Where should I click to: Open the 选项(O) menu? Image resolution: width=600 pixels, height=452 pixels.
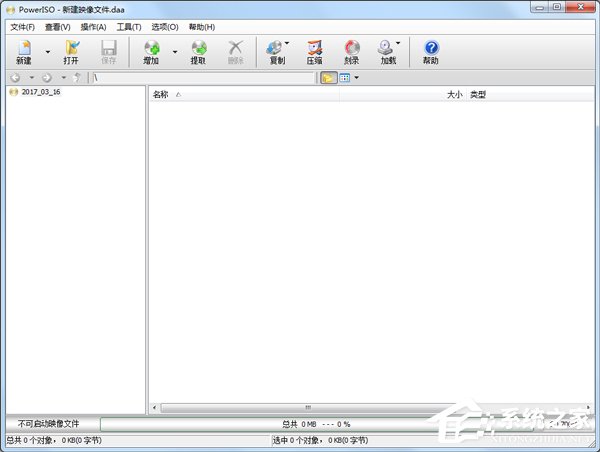point(165,27)
